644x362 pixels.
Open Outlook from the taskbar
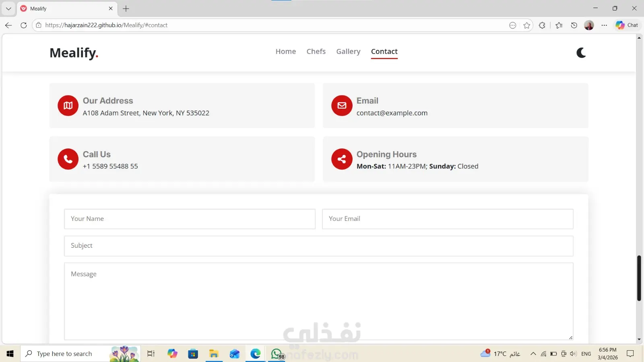[x=235, y=354]
